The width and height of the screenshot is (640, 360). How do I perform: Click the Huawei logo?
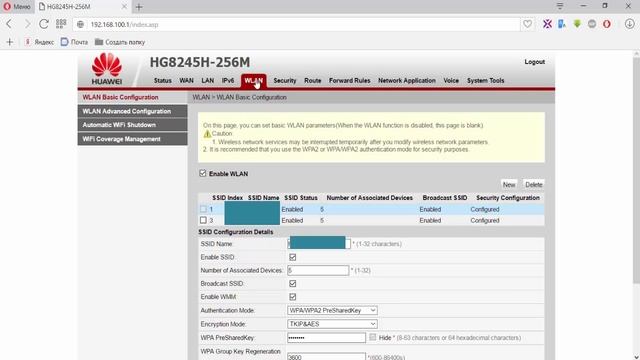click(107, 69)
